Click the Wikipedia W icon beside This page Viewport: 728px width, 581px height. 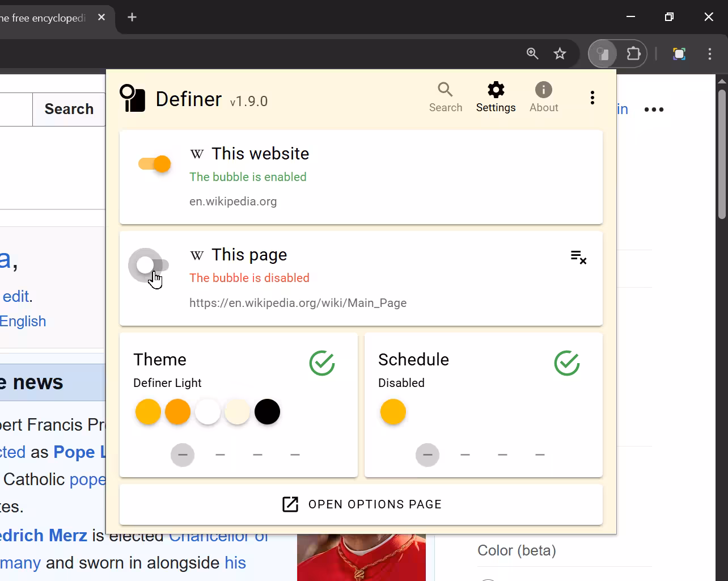pos(197,255)
